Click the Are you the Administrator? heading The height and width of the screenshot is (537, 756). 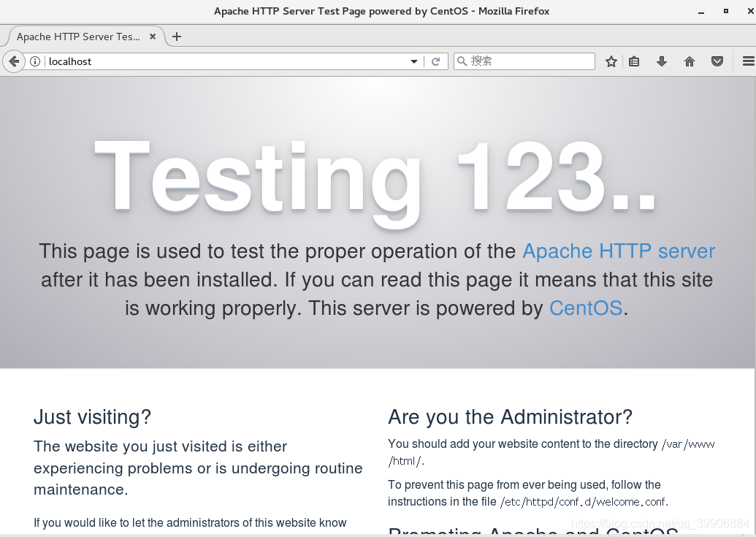click(x=510, y=417)
